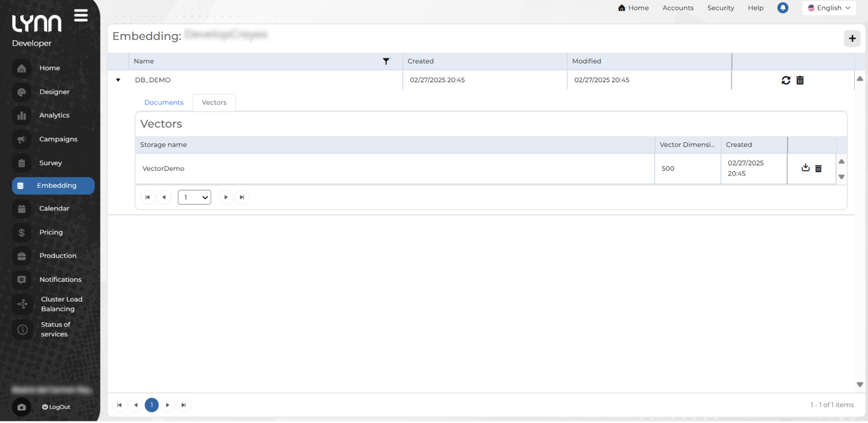Click the Name column header
868x423 pixels.
[x=266, y=62]
